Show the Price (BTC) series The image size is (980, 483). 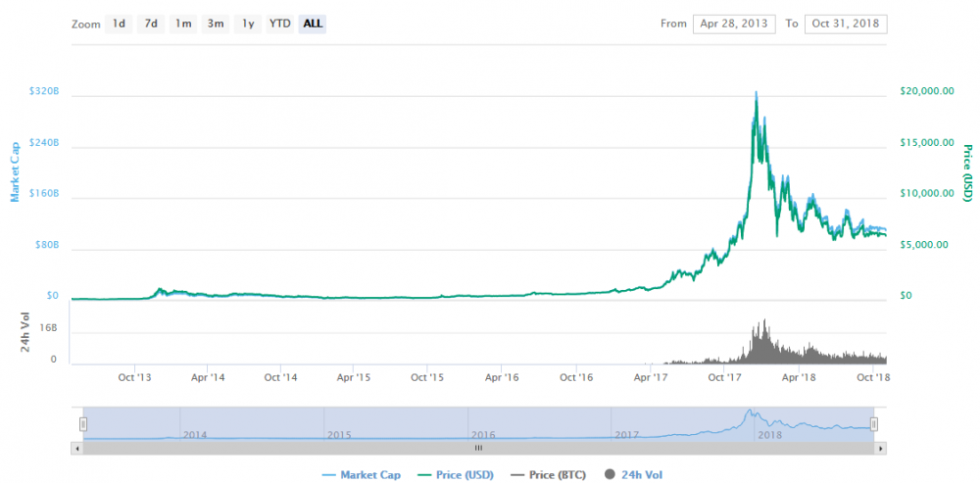point(552,475)
